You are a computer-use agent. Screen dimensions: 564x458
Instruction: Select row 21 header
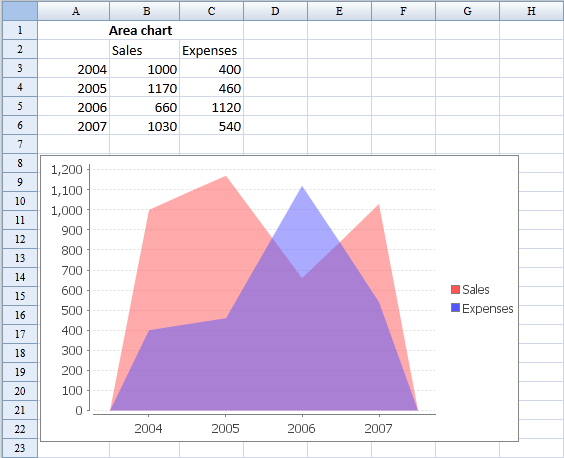(20, 410)
